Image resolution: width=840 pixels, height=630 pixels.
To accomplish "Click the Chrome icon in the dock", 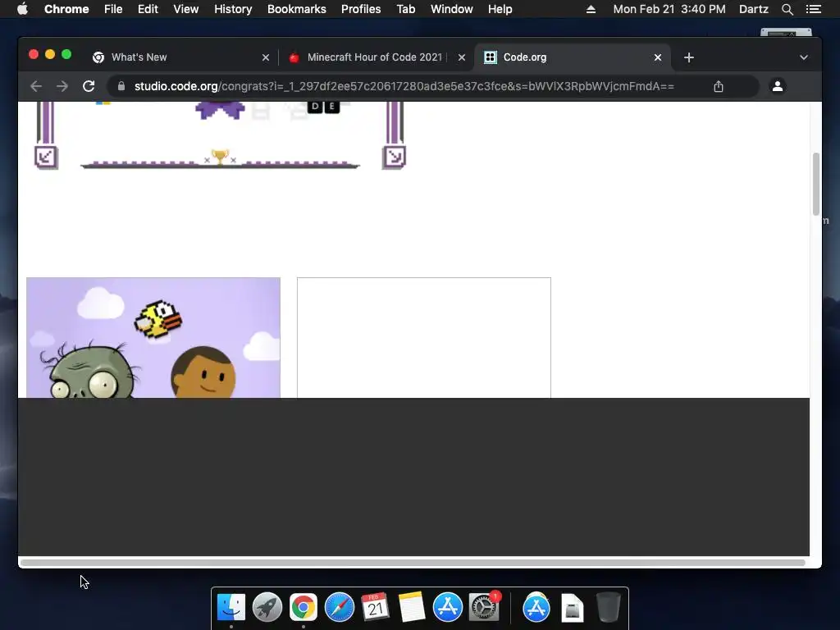I will (x=304, y=607).
